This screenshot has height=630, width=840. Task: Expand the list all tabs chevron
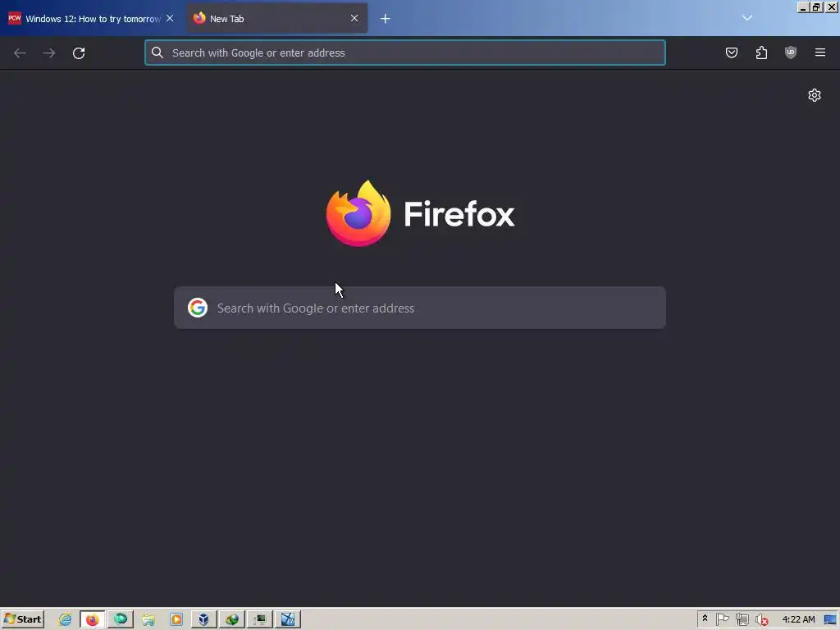pyautogui.click(x=746, y=18)
